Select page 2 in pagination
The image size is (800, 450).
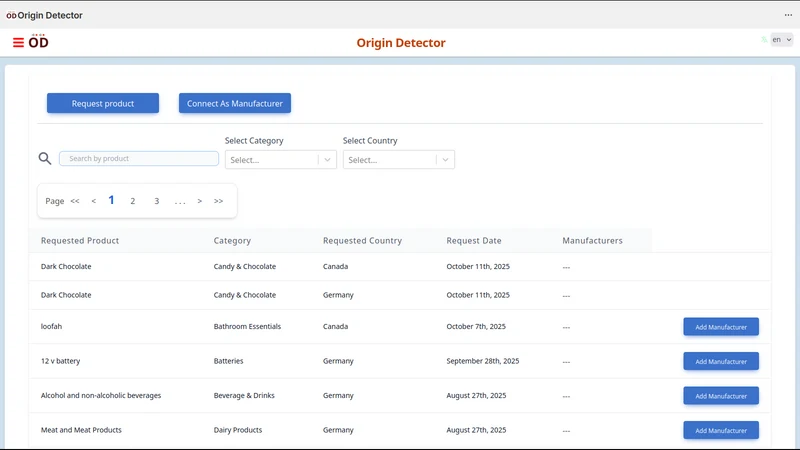tap(133, 201)
